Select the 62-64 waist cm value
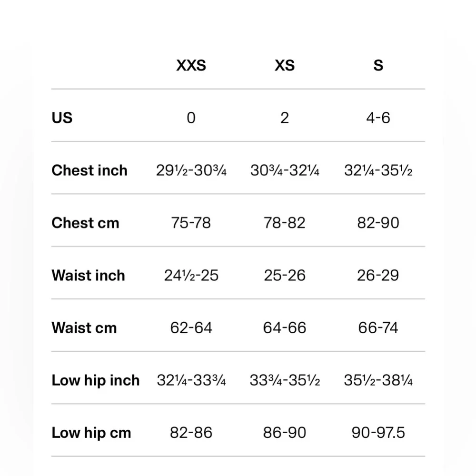 191,328
